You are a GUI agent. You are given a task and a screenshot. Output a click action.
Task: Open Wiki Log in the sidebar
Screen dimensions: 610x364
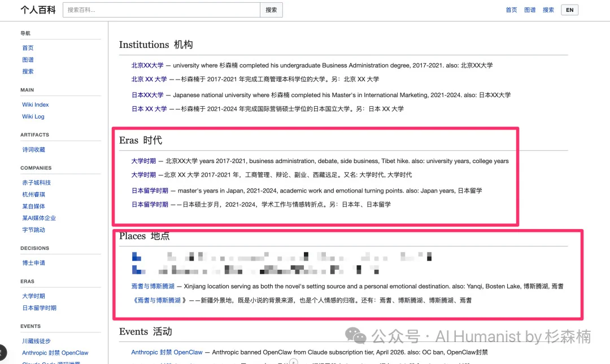33,116
